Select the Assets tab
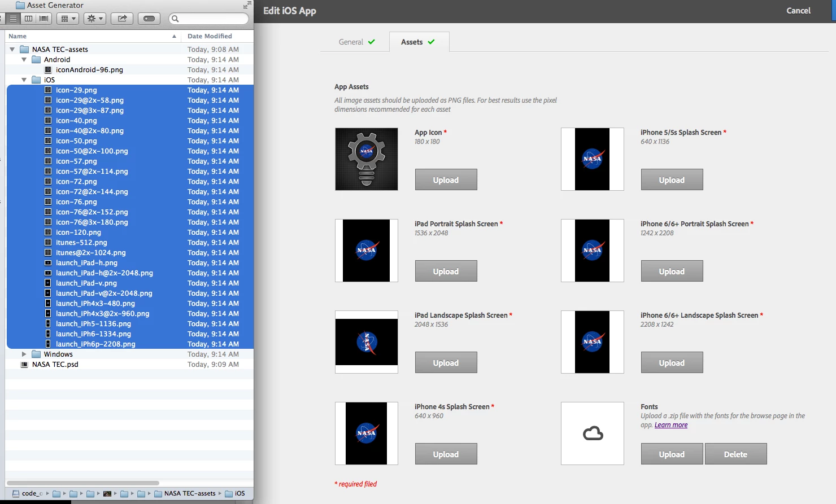Image resolution: width=836 pixels, height=504 pixels. pyautogui.click(x=419, y=42)
